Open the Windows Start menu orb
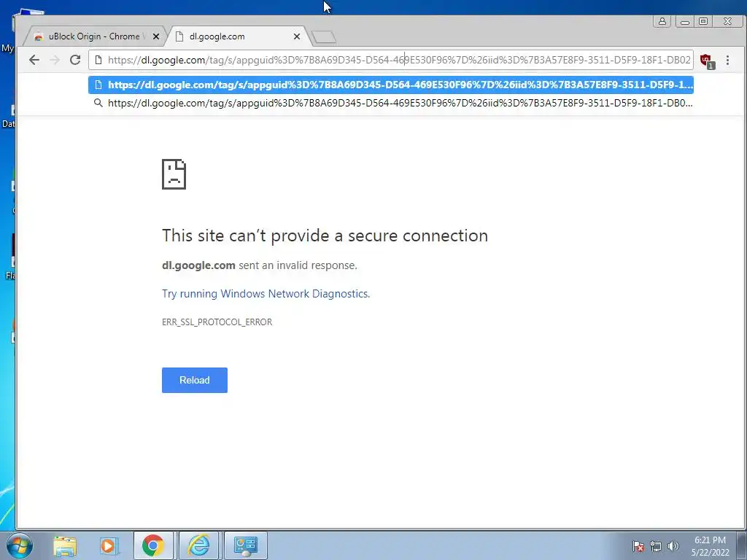The height and width of the screenshot is (560, 747). point(20,545)
